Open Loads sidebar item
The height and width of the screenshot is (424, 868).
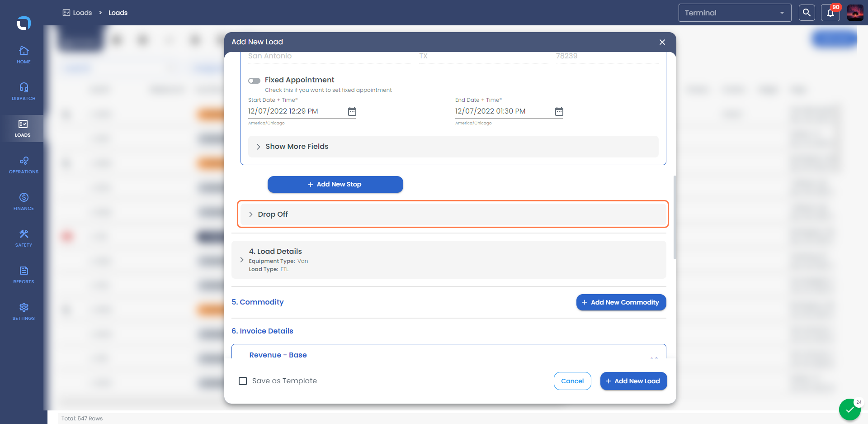click(23, 129)
